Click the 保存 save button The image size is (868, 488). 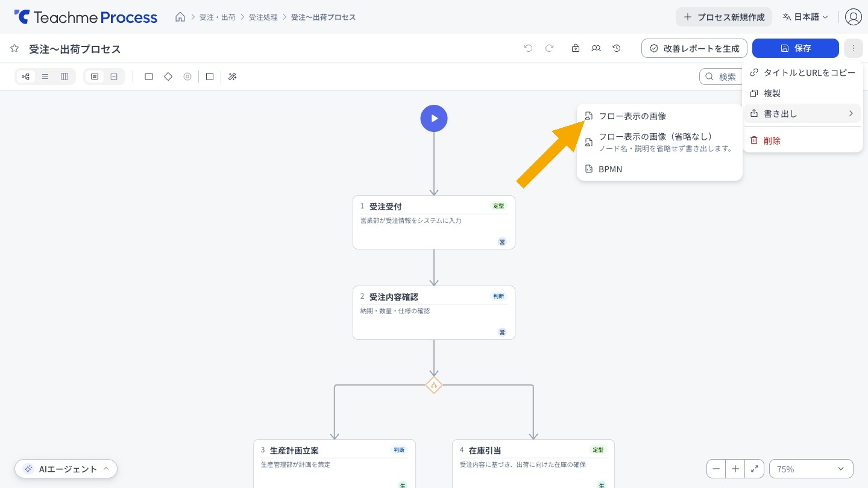(796, 48)
